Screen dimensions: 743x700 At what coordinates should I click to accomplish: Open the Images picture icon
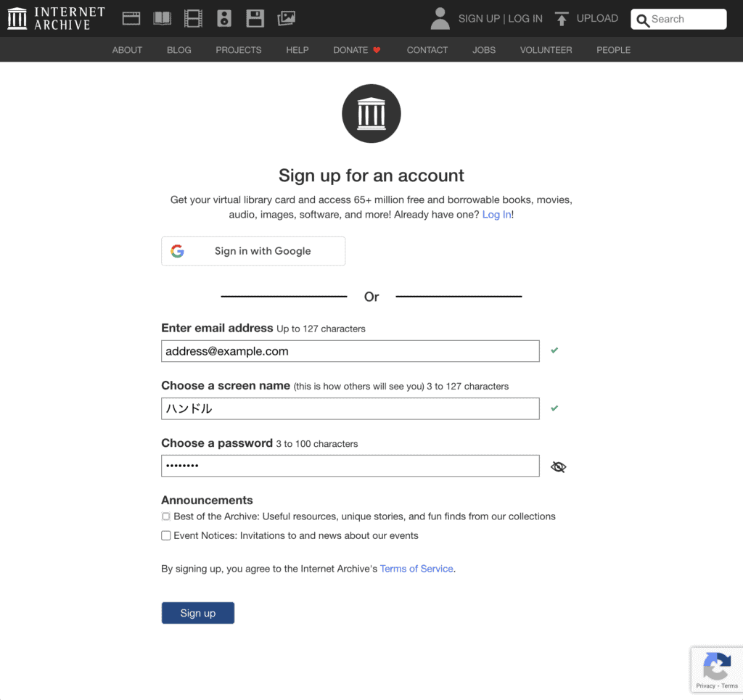pyautogui.click(x=286, y=18)
